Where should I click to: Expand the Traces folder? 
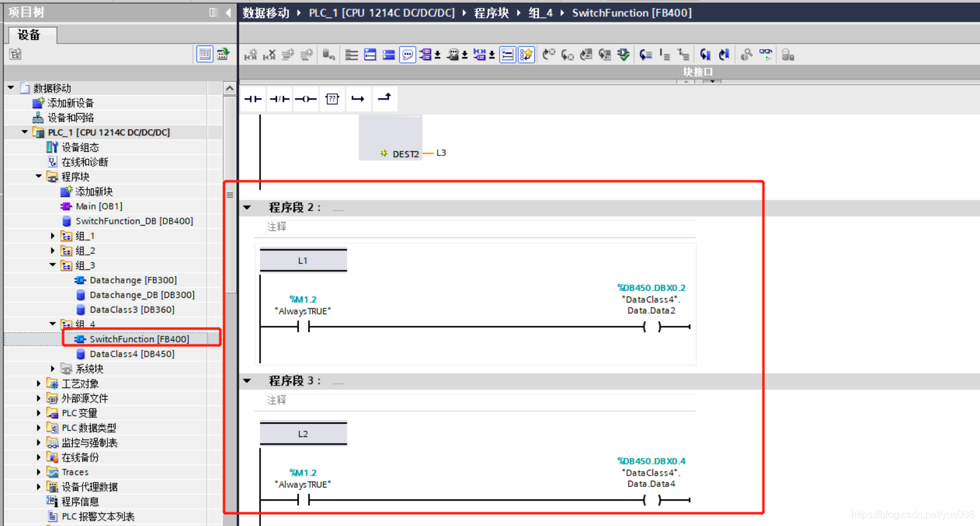(x=39, y=472)
